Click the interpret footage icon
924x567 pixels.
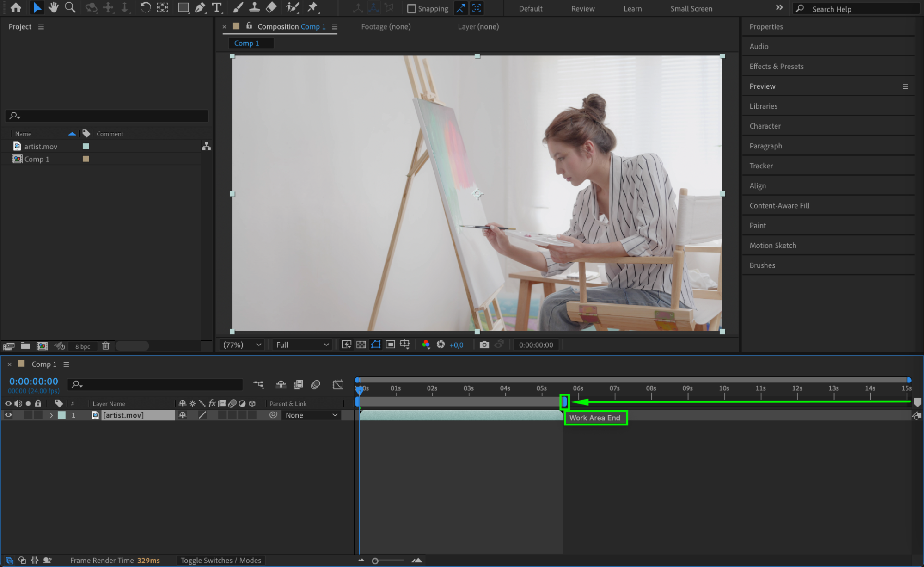tap(9, 346)
